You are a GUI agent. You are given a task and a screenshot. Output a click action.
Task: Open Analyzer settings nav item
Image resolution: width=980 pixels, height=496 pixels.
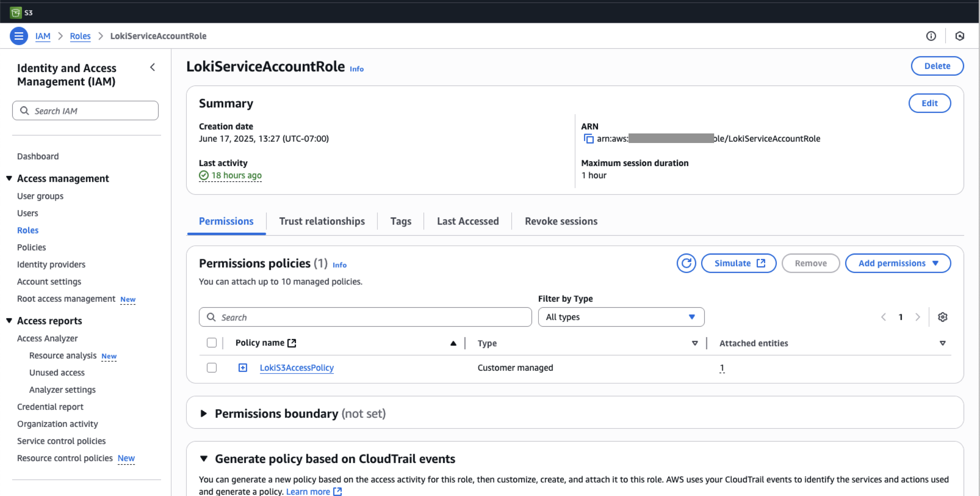click(62, 390)
